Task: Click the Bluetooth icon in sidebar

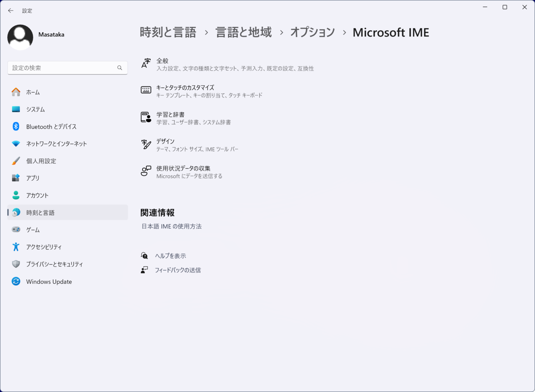Action: click(16, 127)
